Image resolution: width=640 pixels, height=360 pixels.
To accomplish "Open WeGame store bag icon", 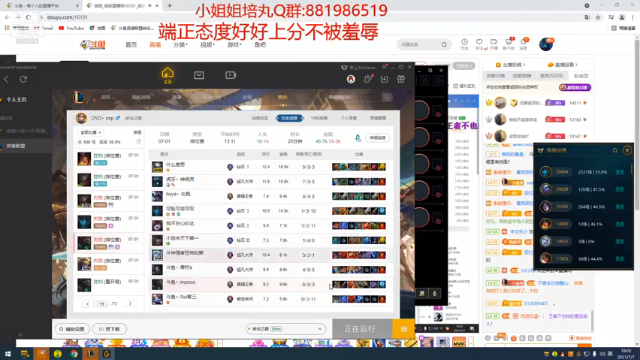I will pyautogui.click(x=199, y=75).
